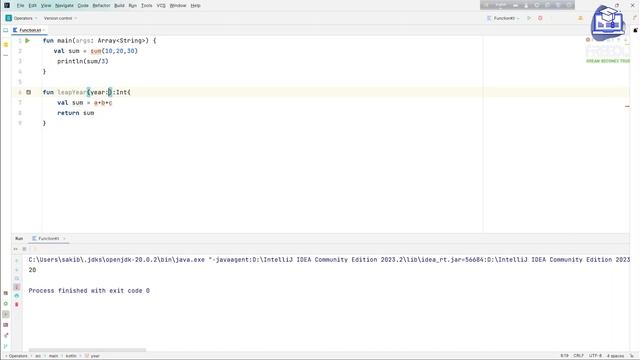Restore the window using the title bar button
The height and width of the screenshot is (360, 640).
click(x=617, y=6)
